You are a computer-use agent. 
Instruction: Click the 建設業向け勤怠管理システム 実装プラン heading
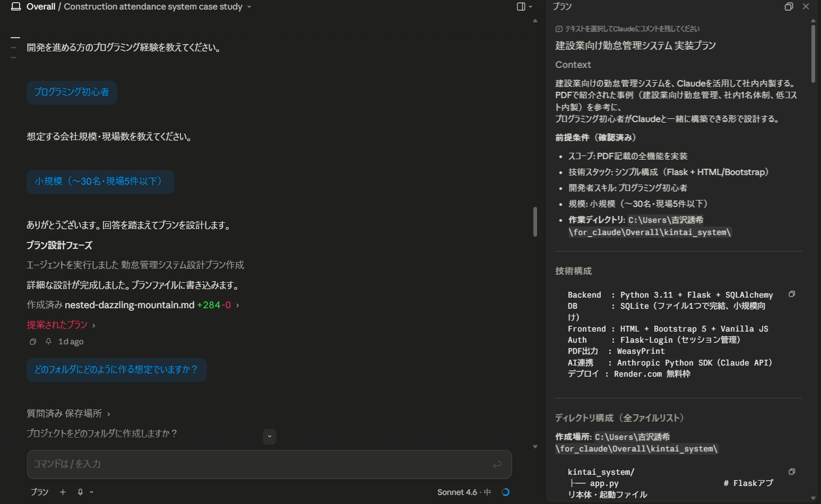point(635,46)
